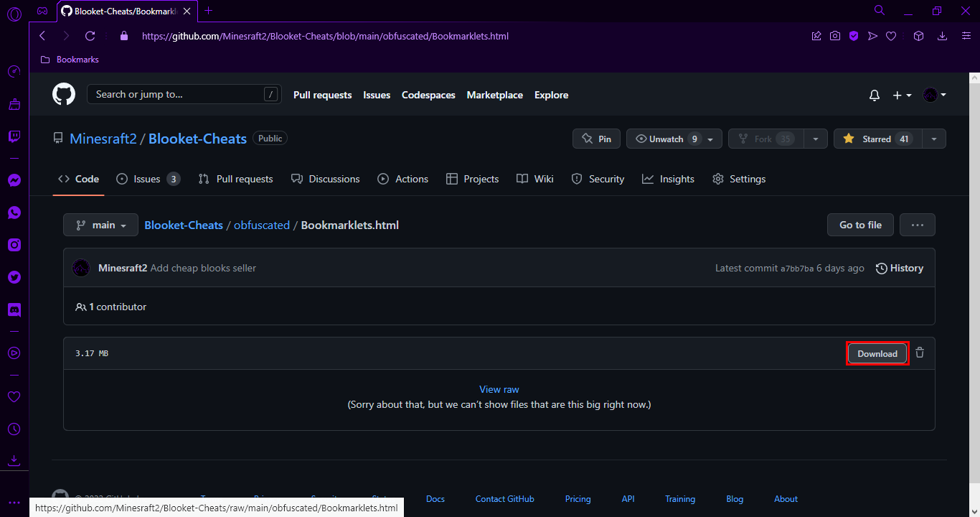Open the Security tab

pyautogui.click(x=598, y=179)
